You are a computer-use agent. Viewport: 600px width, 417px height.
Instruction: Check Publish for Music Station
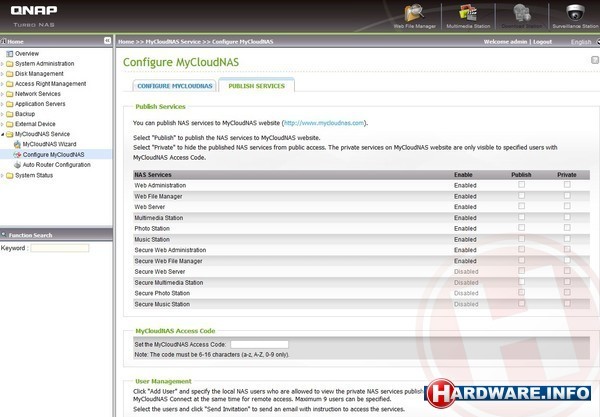click(x=521, y=239)
